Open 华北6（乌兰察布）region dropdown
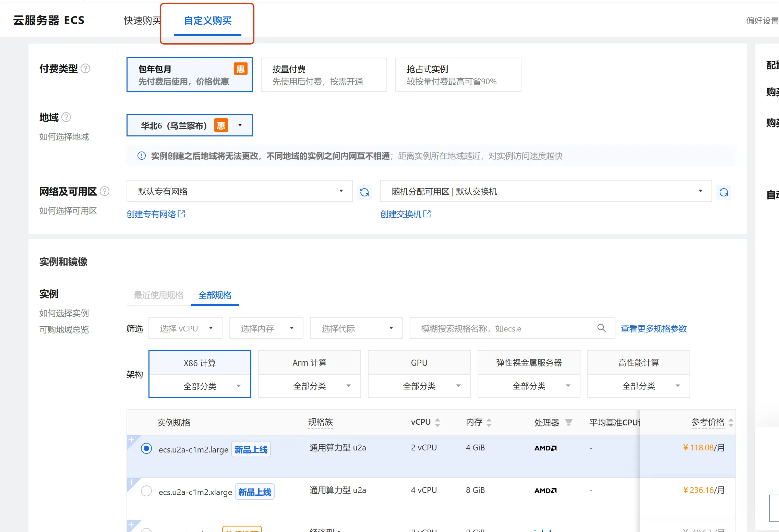Viewport: 779px width, 532px height. click(190, 125)
